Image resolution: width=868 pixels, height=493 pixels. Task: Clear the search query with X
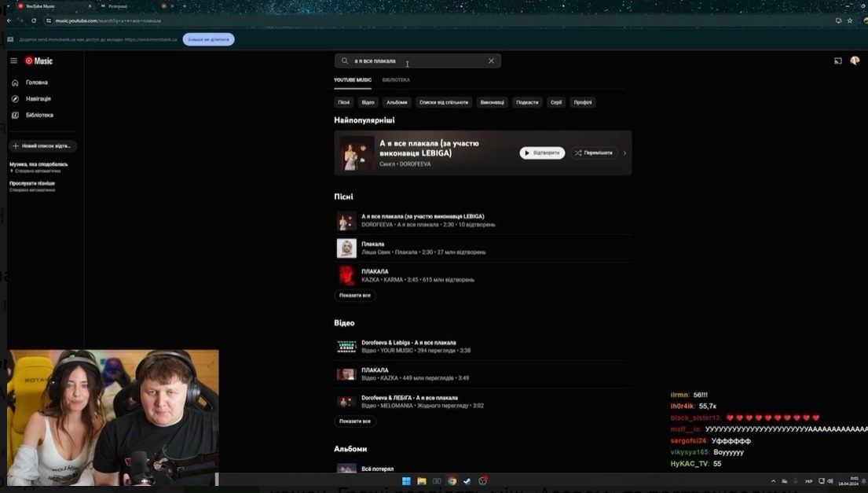491,61
